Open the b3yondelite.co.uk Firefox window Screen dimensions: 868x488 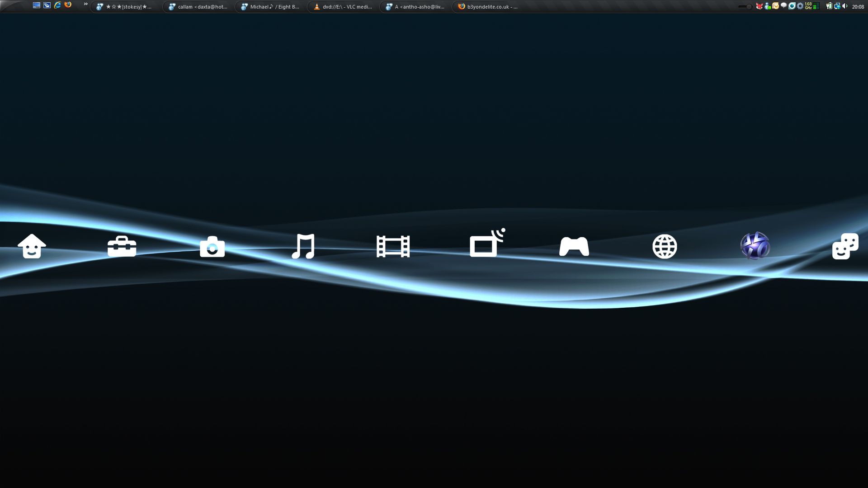[487, 7]
